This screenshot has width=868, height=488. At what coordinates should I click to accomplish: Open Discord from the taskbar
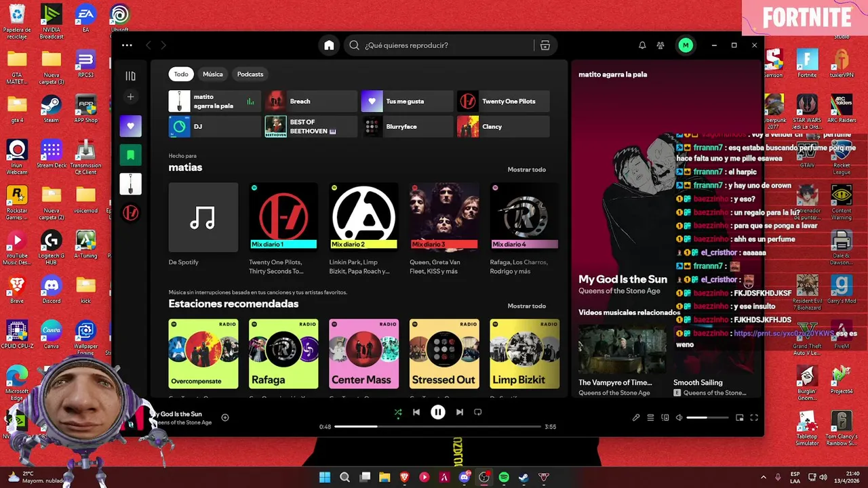464,477
